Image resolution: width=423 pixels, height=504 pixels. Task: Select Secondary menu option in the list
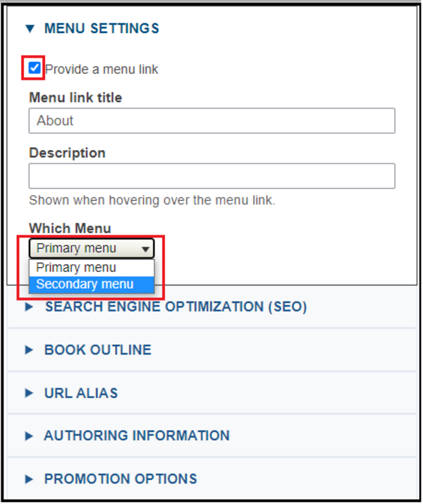(x=85, y=285)
